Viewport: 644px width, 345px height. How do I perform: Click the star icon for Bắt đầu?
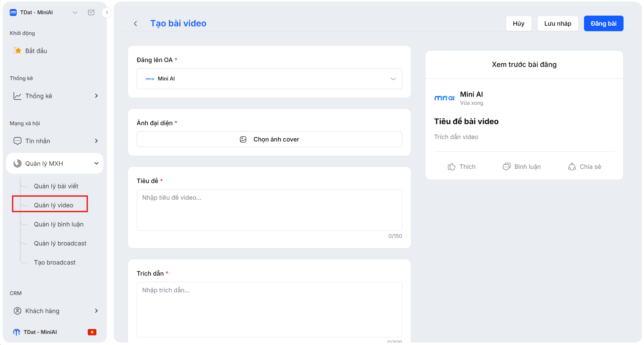pyautogui.click(x=17, y=51)
